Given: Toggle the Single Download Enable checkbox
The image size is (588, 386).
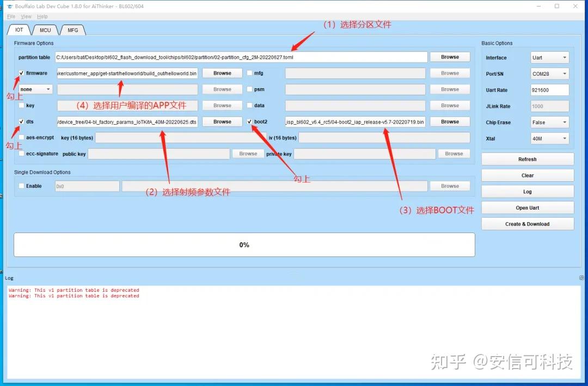Looking at the screenshot, I should [21, 186].
